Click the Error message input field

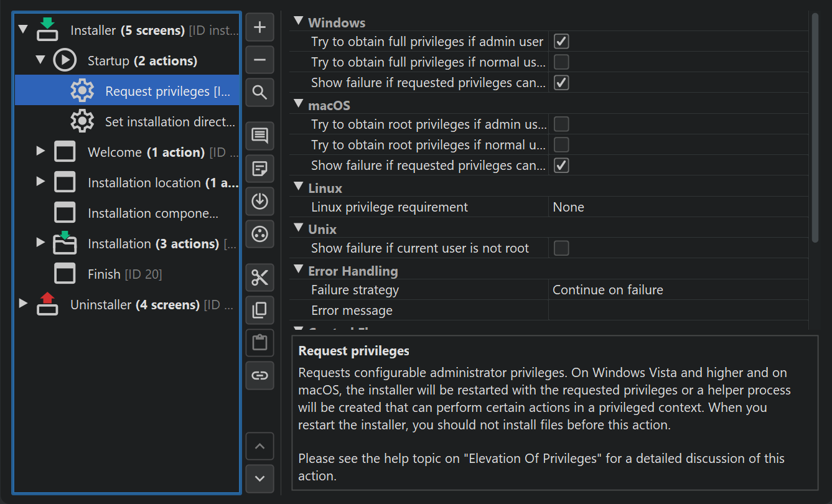click(x=677, y=310)
